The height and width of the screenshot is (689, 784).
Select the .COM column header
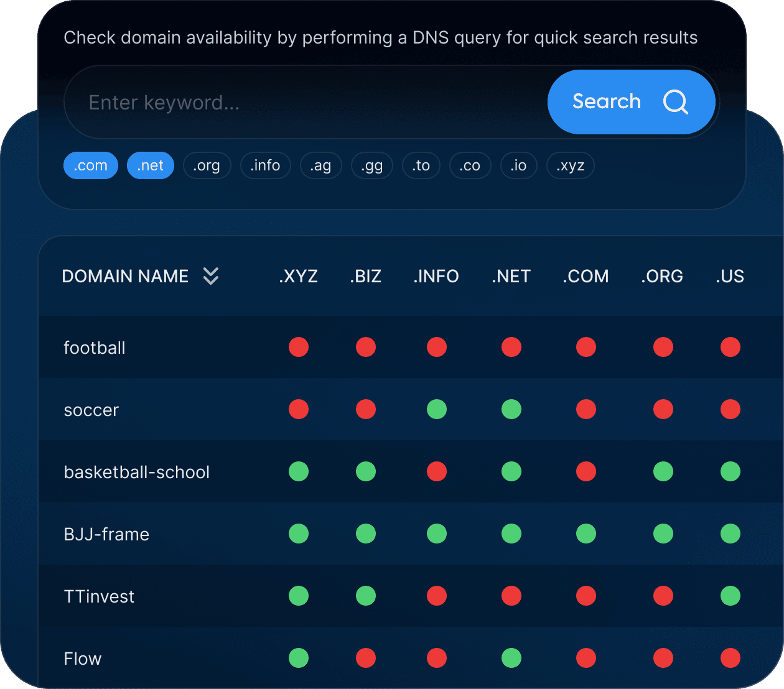[x=586, y=276]
